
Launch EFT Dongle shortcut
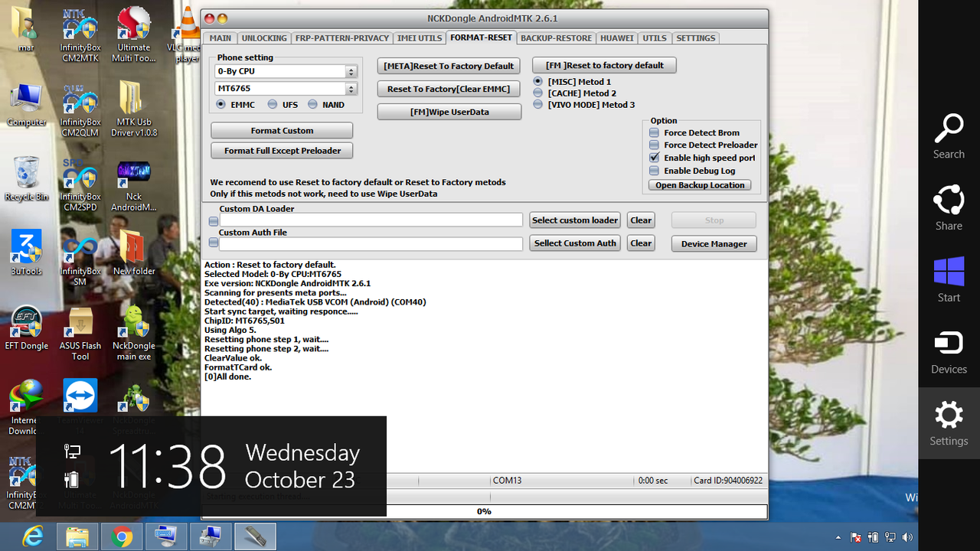[x=26, y=328]
